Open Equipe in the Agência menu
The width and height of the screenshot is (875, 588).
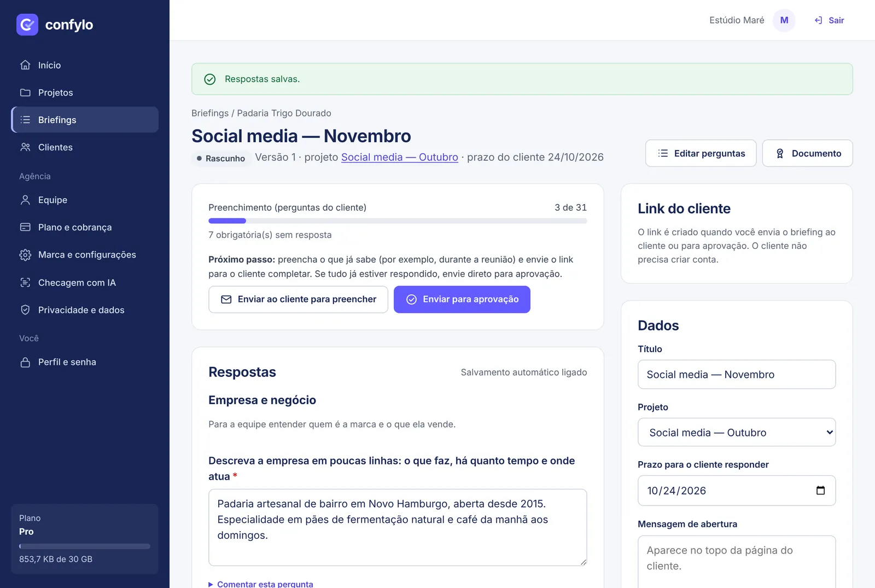[85, 200]
